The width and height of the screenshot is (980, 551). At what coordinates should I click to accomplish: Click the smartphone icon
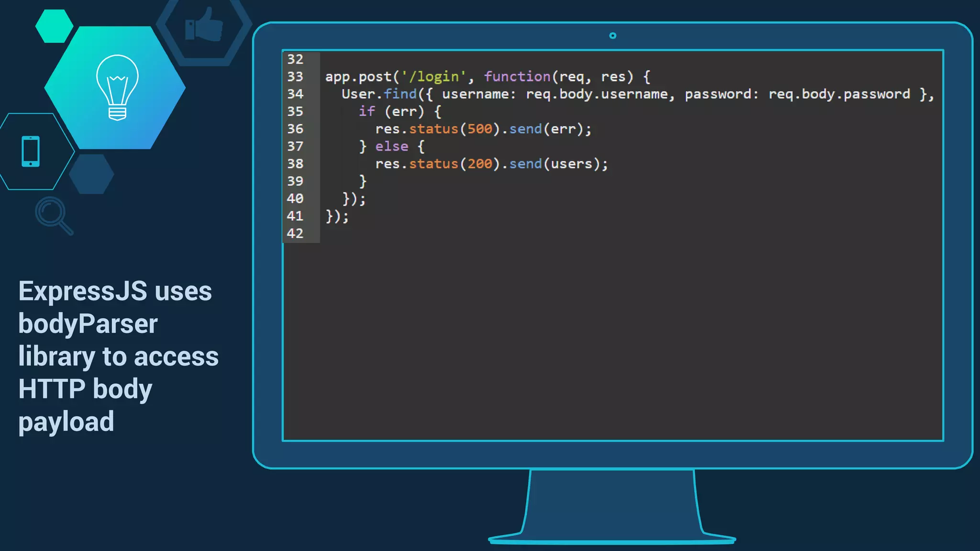pos(31,152)
